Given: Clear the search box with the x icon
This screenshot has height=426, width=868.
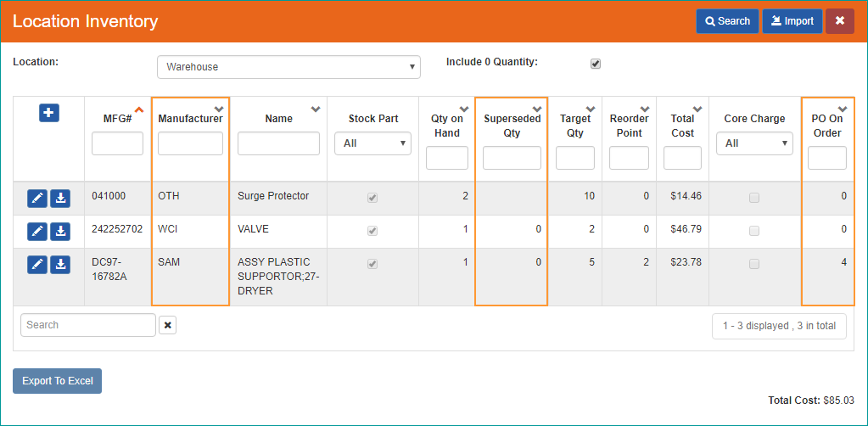Looking at the screenshot, I should (x=167, y=325).
